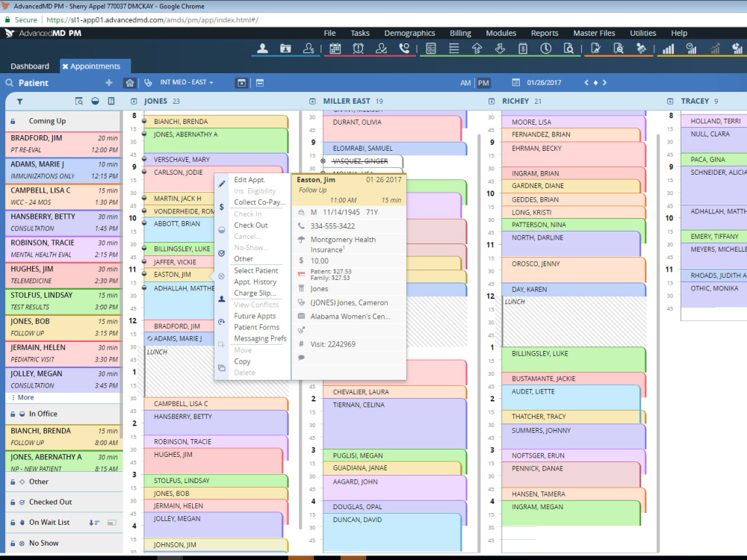The width and height of the screenshot is (747, 560).
Task: Expand the RICHEY column header box
Action: tap(492, 102)
